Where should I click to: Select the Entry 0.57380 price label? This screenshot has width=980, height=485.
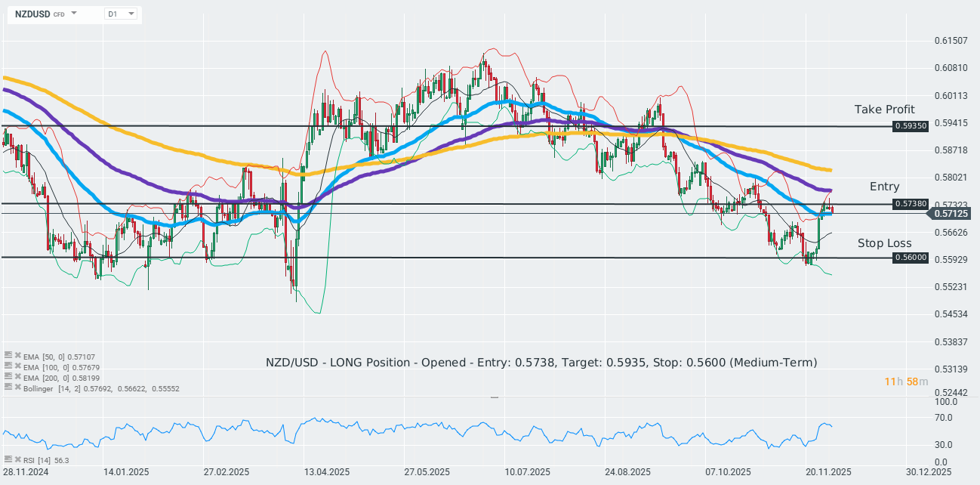coord(910,204)
